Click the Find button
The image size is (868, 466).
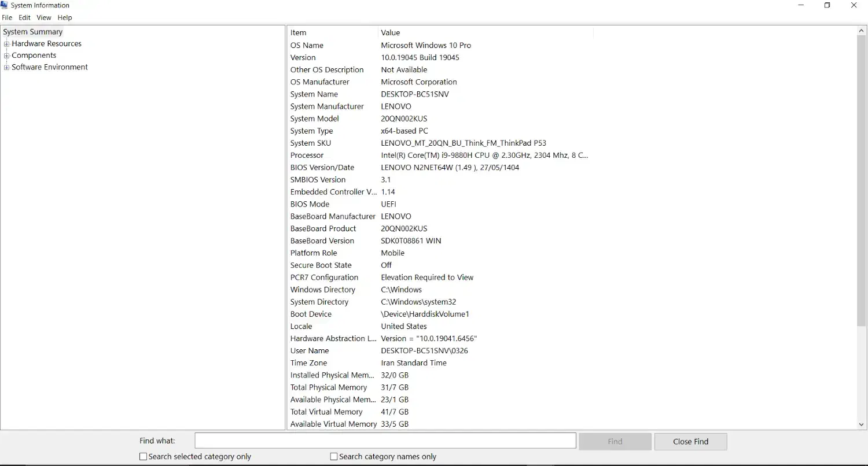coord(615,442)
